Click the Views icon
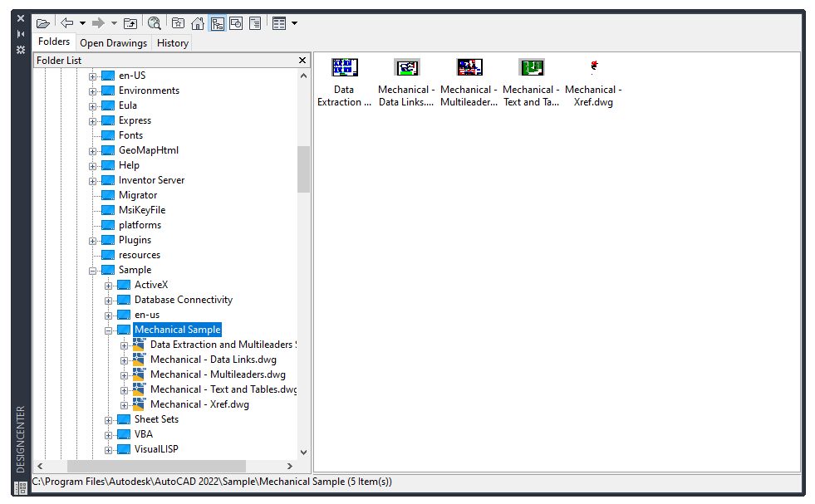The width and height of the screenshot is (815, 504). click(x=279, y=23)
